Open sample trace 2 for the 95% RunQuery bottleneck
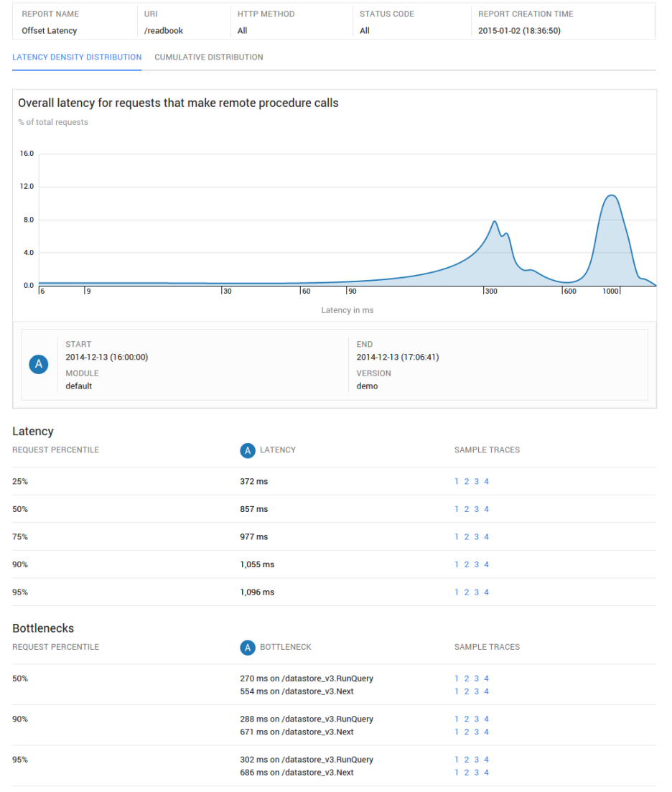This screenshot has height=792, width=672. click(x=467, y=759)
